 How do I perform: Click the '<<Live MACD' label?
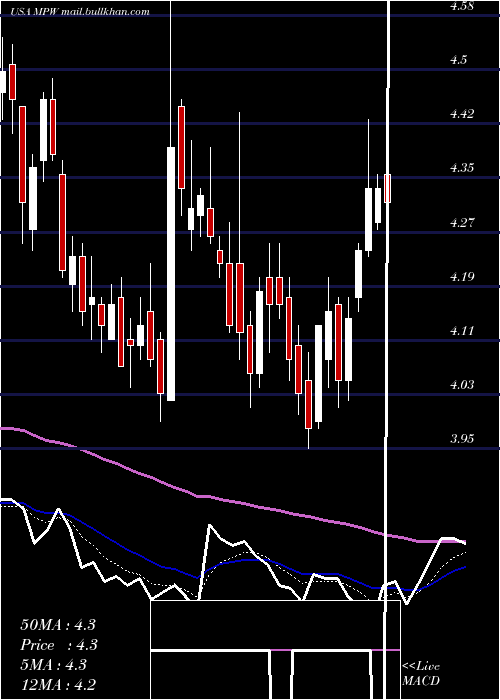pyautogui.click(x=421, y=674)
